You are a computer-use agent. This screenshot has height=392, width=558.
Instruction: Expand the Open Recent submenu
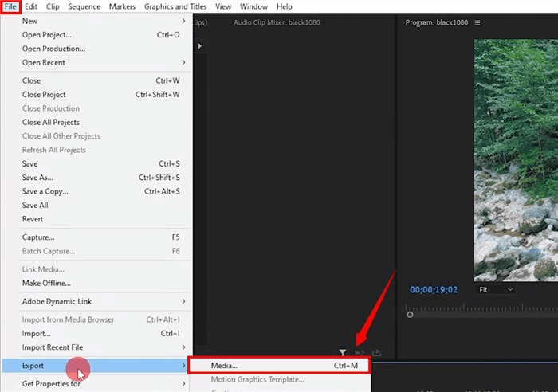[x=102, y=63]
